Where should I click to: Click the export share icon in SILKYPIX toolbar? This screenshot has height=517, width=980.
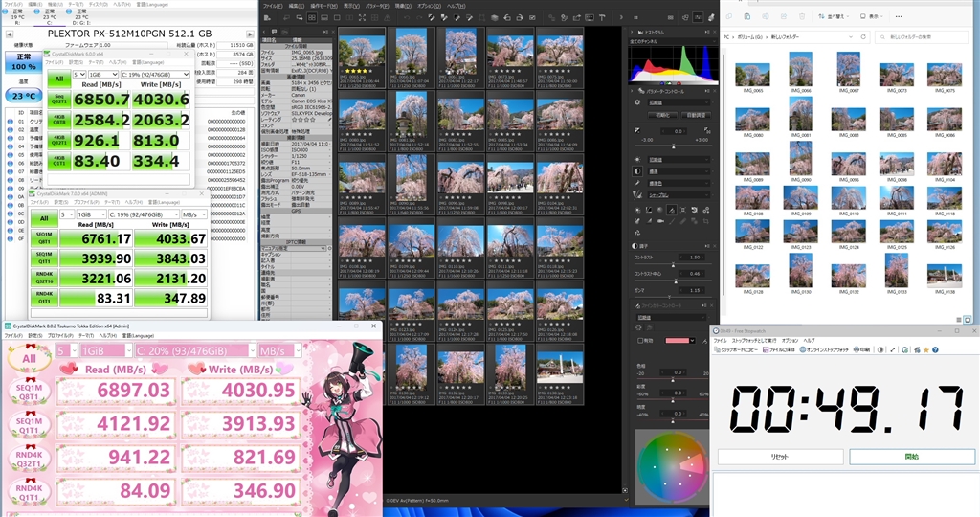576,17
